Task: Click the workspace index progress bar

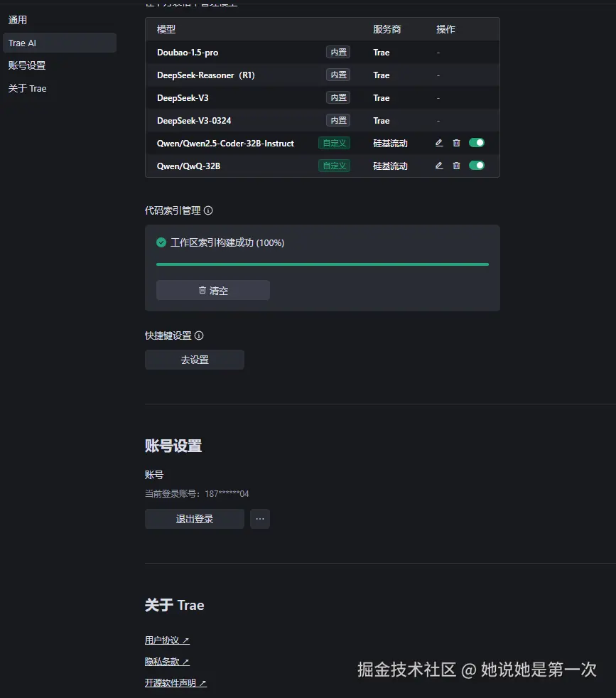Action: 323,264
